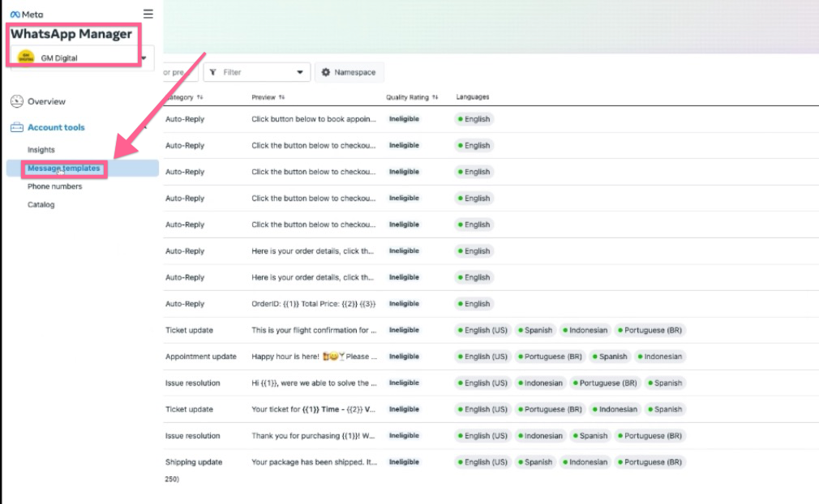The width and height of the screenshot is (819, 504).
Task: Click the Preview column sort arrows
Action: point(281,97)
